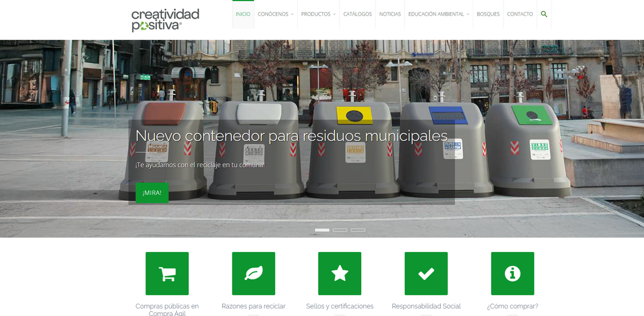Screen dimensions: 644x316
Task: Open the Catálogos menu item
Action: (x=357, y=14)
